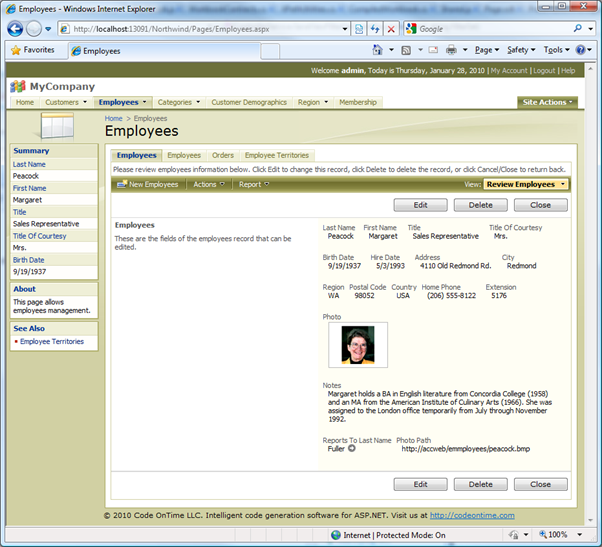Click the Home page house icon
Screen dimensions: 602x547
[x=377, y=50]
